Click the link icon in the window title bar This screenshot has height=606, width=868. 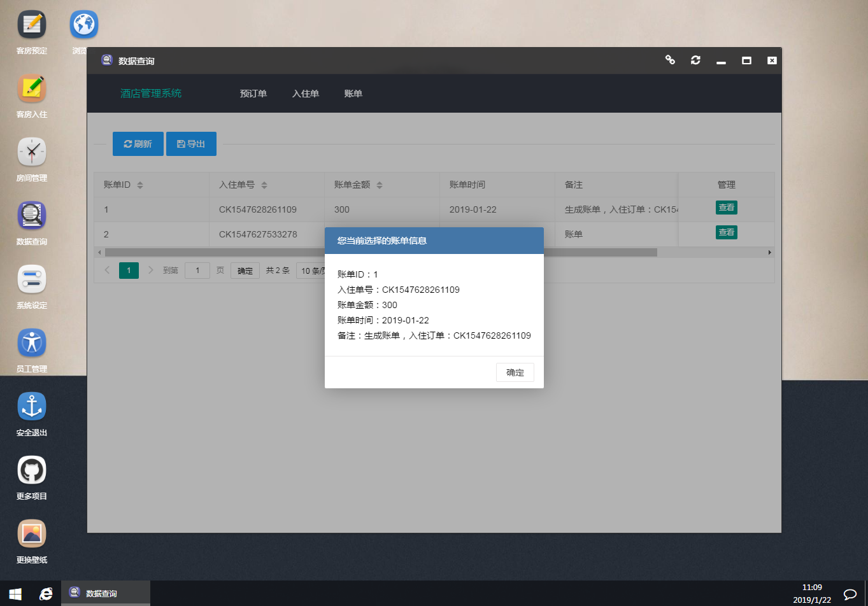[670, 60]
